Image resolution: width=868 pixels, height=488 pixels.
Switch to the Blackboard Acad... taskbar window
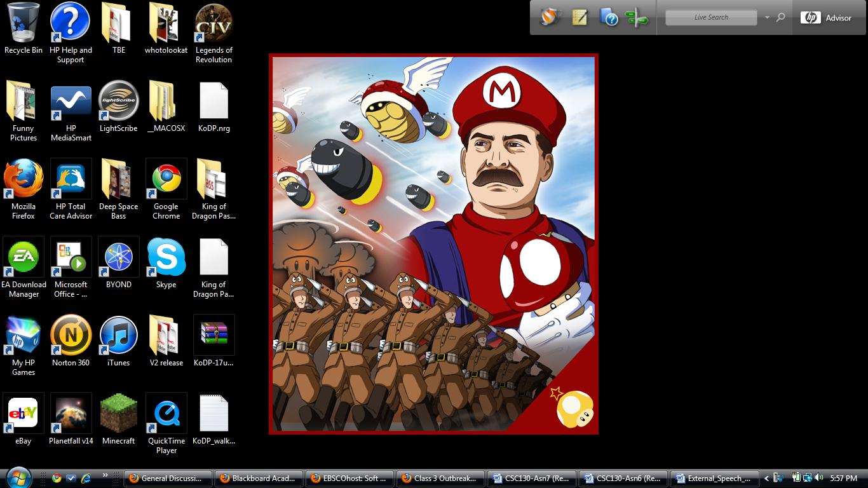(x=258, y=478)
